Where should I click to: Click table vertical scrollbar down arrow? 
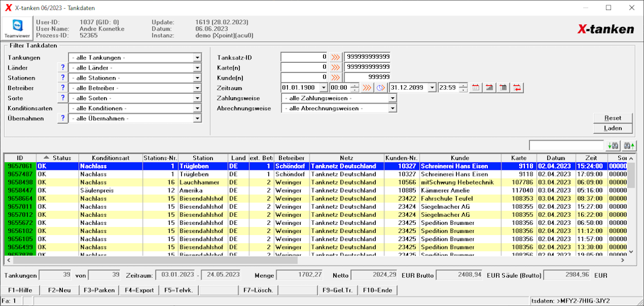pos(631,251)
